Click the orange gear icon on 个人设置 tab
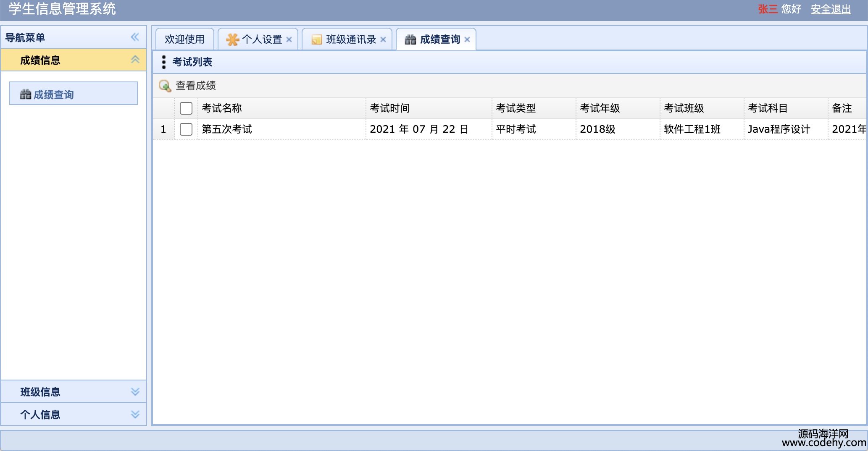Viewport: 868px width, 451px height. (232, 39)
